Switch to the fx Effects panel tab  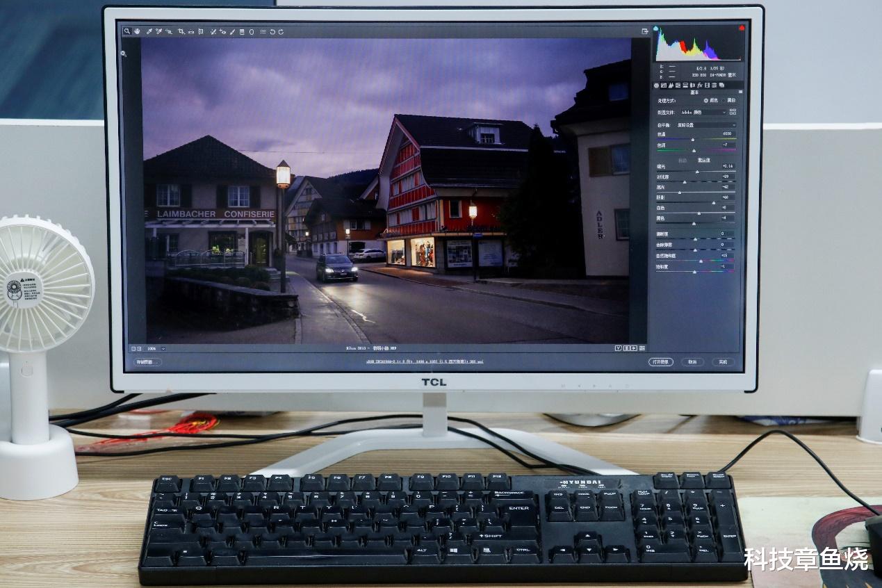tap(699, 85)
